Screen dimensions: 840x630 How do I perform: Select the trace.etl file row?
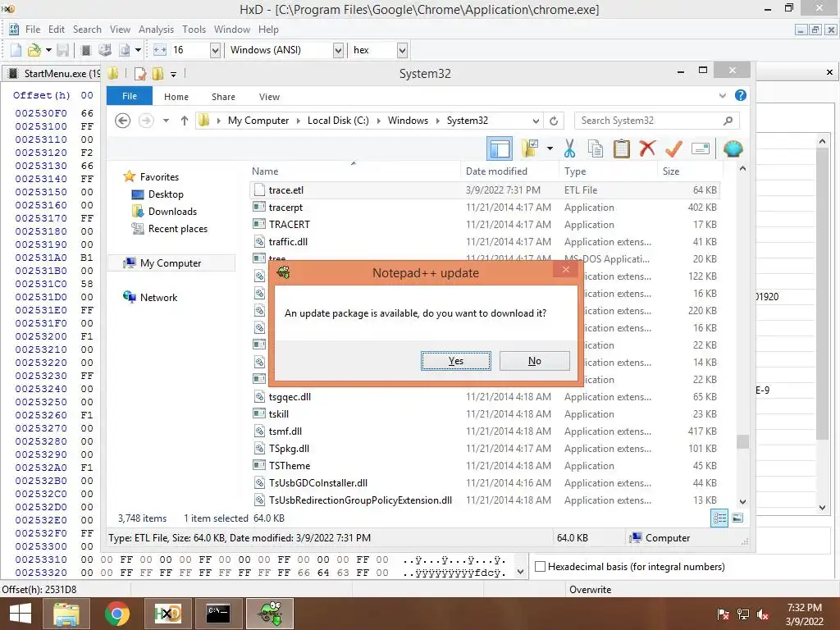(x=485, y=190)
